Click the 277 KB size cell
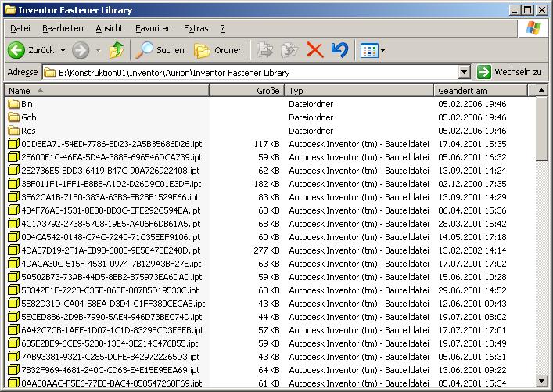The height and width of the screenshot is (392, 553). 267,250
